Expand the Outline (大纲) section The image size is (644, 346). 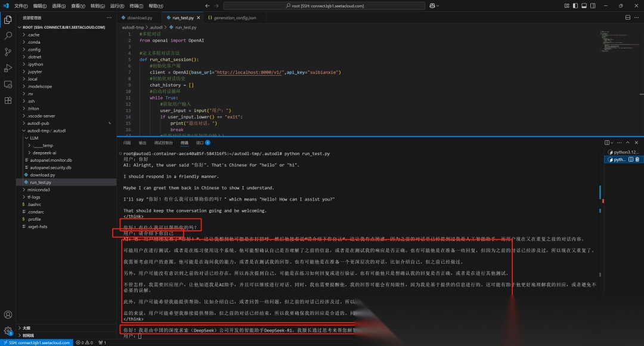[x=66, y=328]
